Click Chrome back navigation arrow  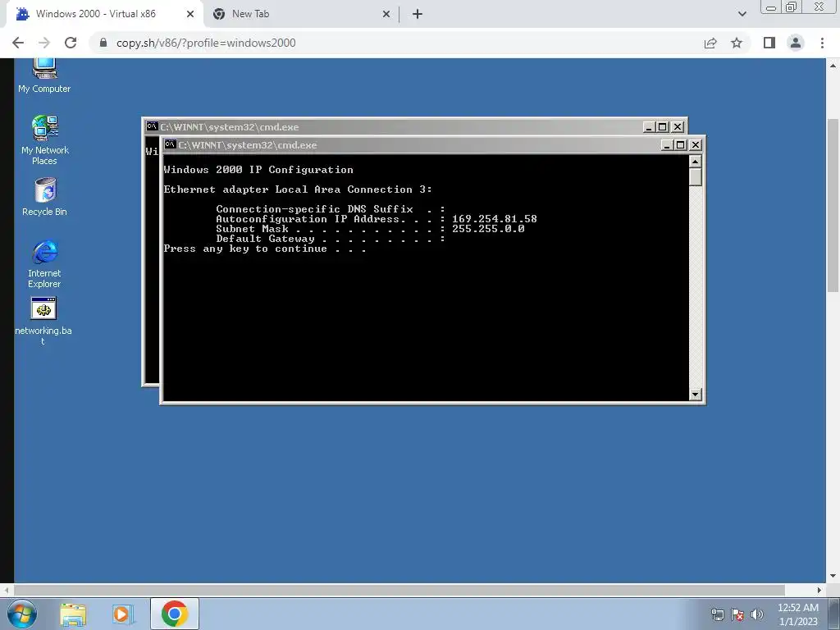(x=18, y=43)
